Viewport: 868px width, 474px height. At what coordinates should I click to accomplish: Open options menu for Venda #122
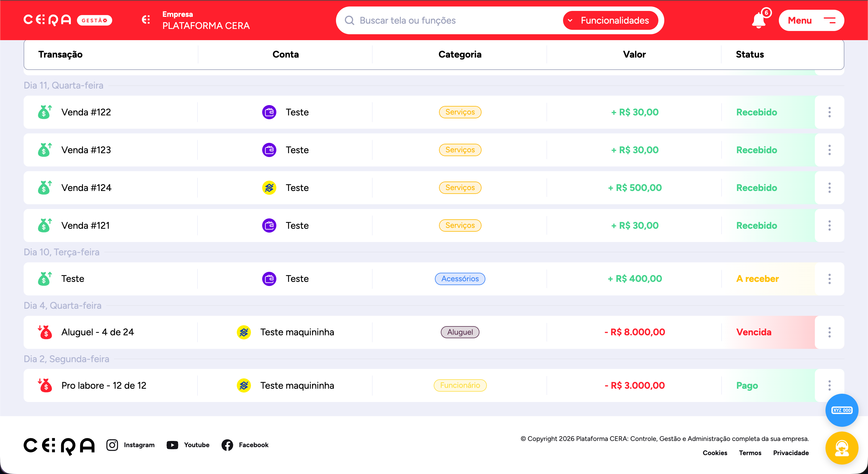pyautogui.click(x=829, y=112)
